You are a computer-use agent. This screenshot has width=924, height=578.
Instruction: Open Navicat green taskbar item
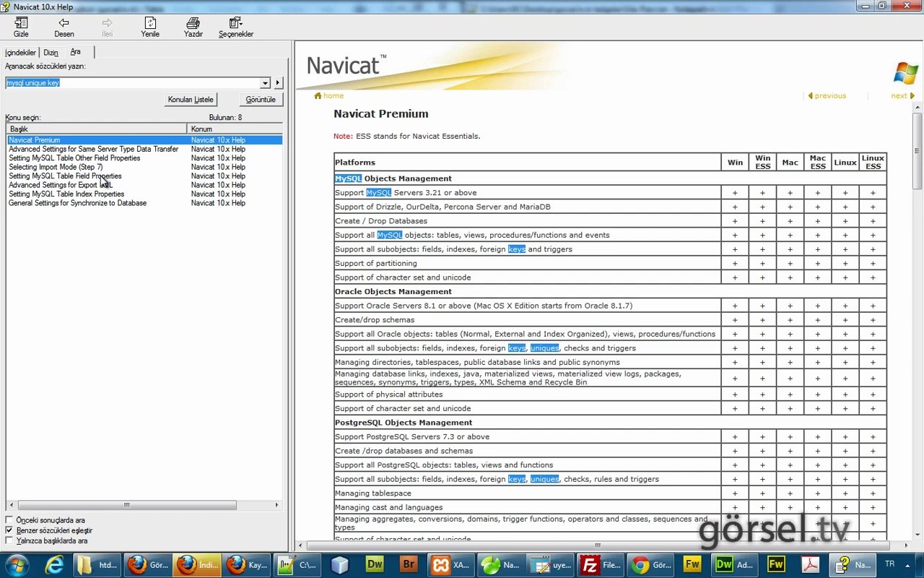(x=500, y=564)
